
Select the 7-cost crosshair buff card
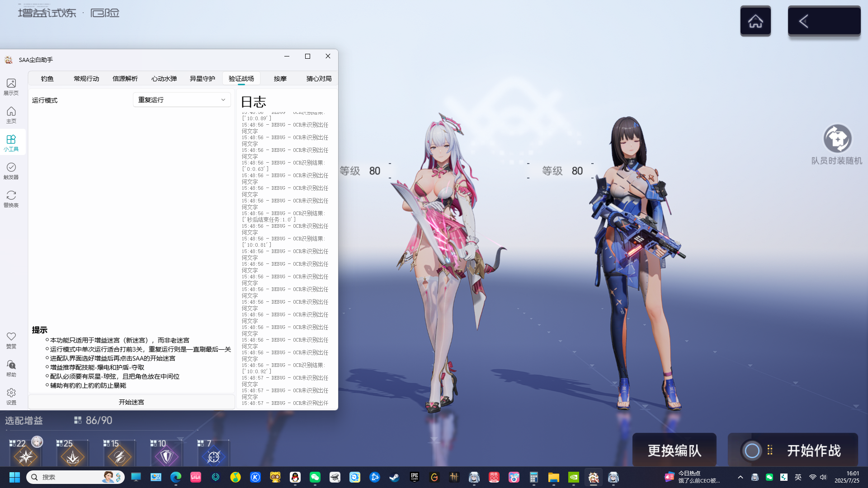click(x=213, y=453)
